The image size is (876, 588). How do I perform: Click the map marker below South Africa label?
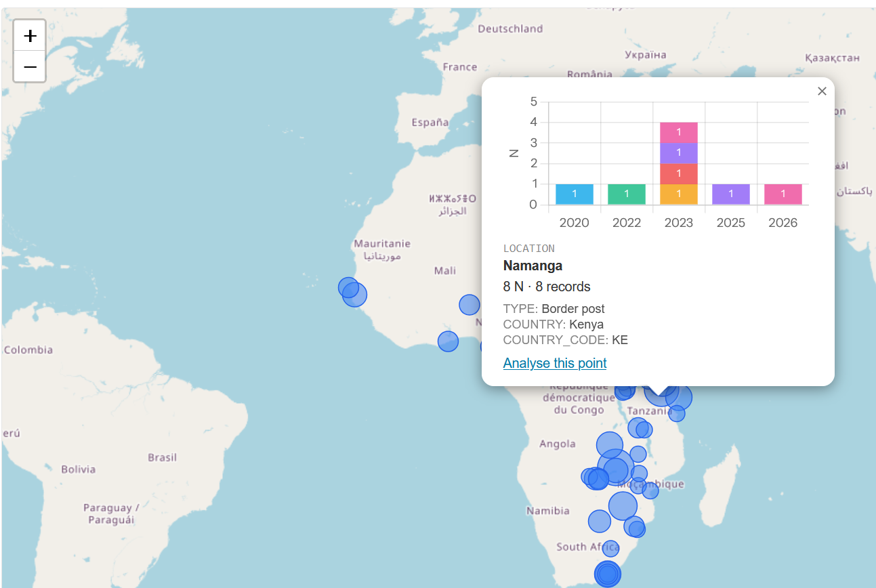tap(608, 574)
